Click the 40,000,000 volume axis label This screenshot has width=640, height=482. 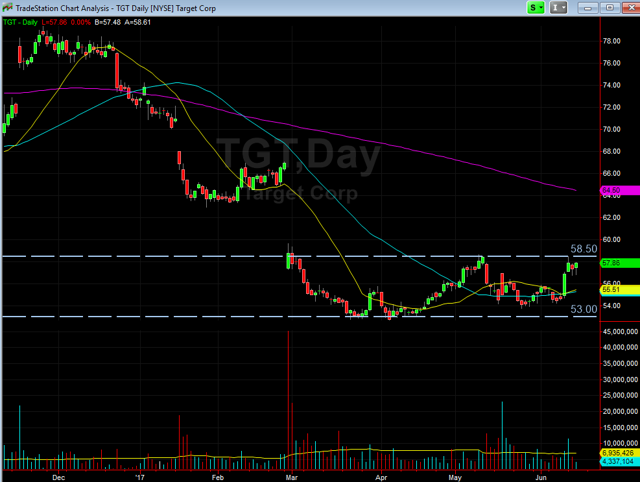[x=620, y=347]
